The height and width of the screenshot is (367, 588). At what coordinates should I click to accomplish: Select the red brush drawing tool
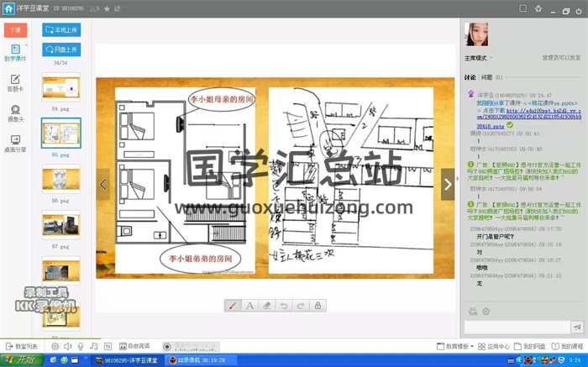[x=234, y=305]
